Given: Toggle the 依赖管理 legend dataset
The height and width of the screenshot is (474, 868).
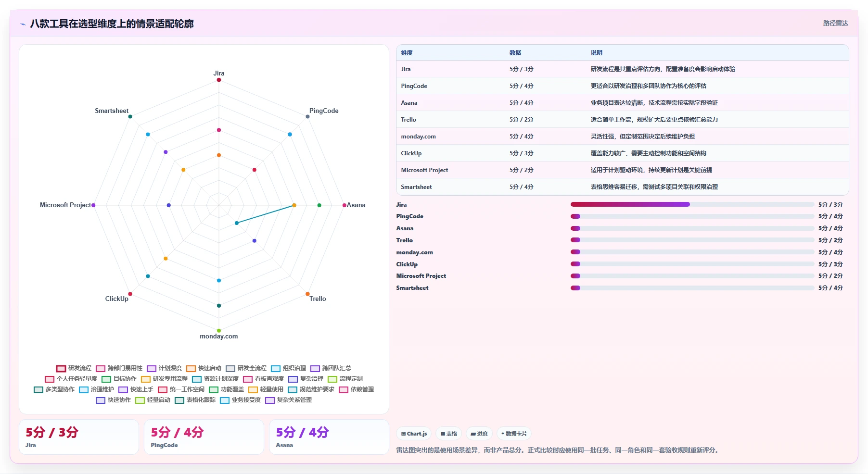Looking at the screenshot, I should (356, 389).
